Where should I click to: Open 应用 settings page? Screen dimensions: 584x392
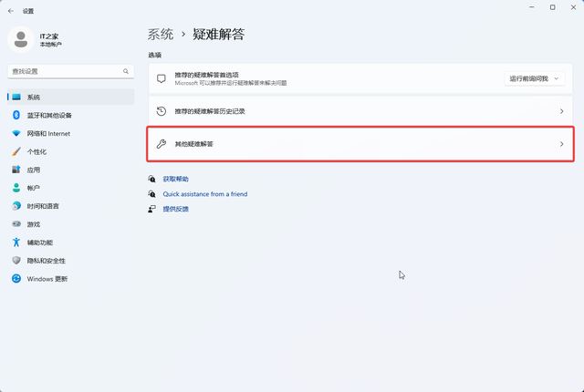click(x=71, y=170)
